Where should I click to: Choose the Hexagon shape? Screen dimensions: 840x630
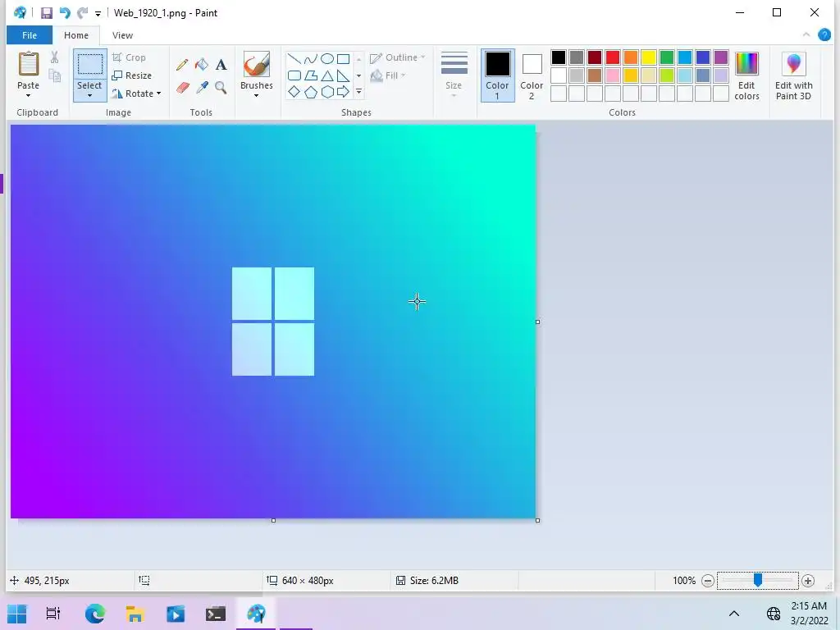point(327,92)
